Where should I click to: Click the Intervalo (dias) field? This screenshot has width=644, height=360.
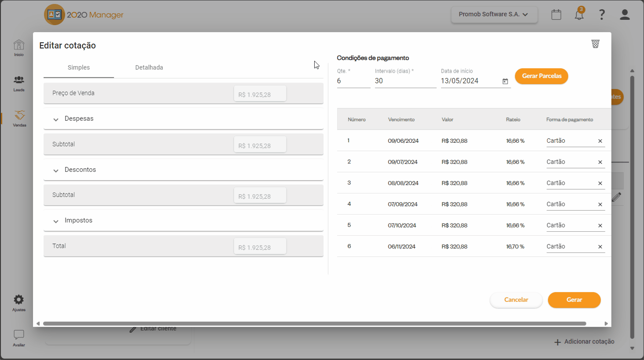click(x=405, y=81)
